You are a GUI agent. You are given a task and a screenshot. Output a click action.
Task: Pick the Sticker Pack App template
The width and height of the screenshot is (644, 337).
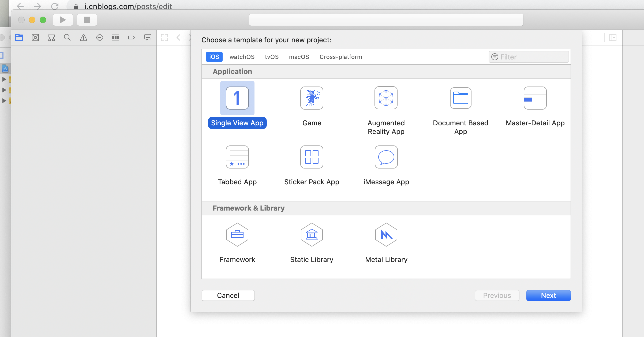tap(312, 157)
